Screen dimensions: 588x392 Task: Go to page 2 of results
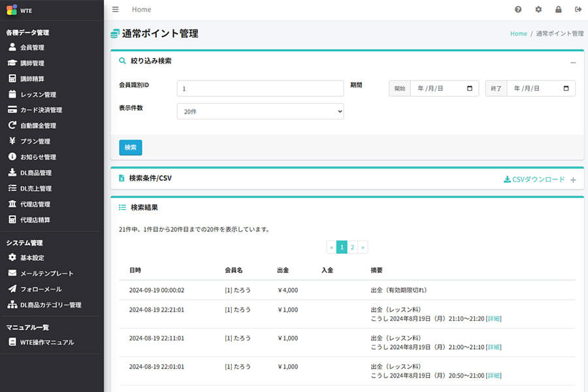pos(352,247)
